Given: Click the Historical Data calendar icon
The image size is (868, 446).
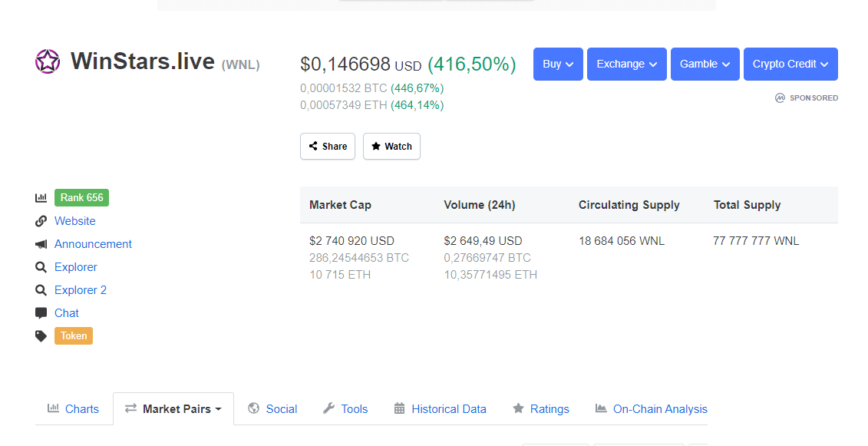Looking at the screenshot, I should (399, 408).
